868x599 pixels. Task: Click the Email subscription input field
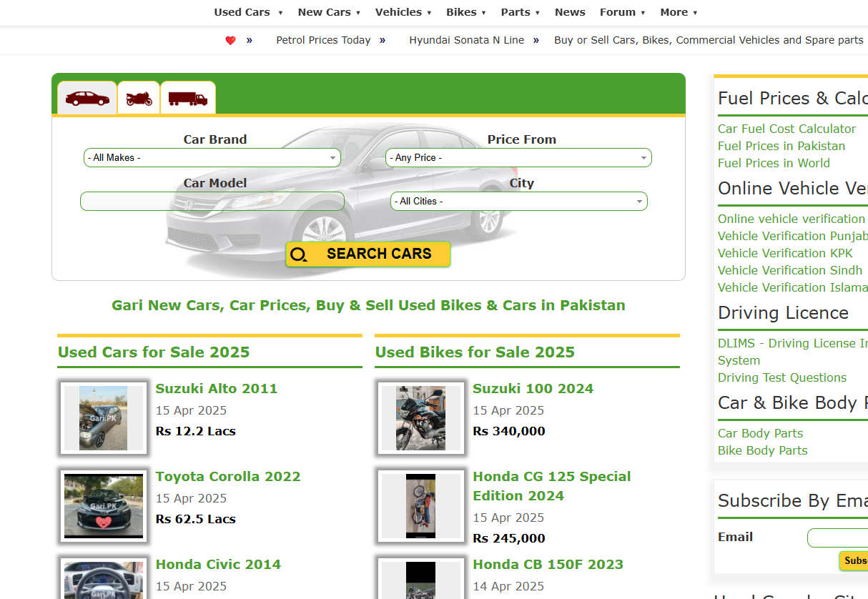pyautogui.click(x=837, y=538)
